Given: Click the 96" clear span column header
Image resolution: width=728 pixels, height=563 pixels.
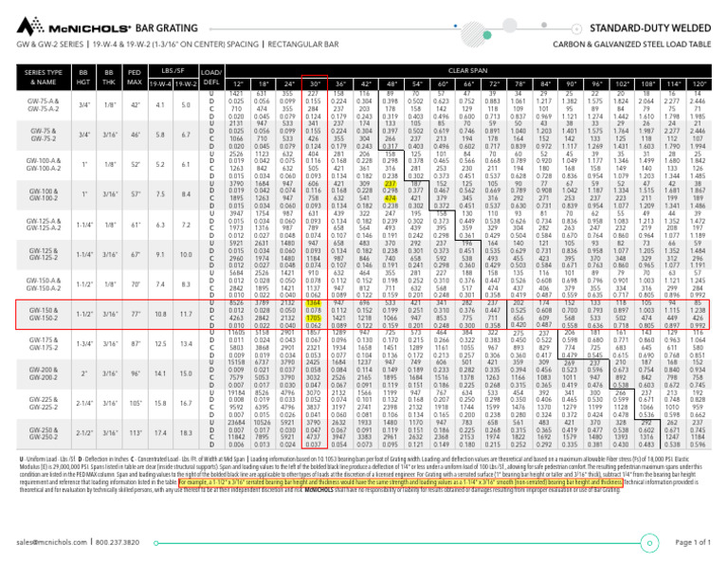Looking at the screenshot, I should click(596, 84).
